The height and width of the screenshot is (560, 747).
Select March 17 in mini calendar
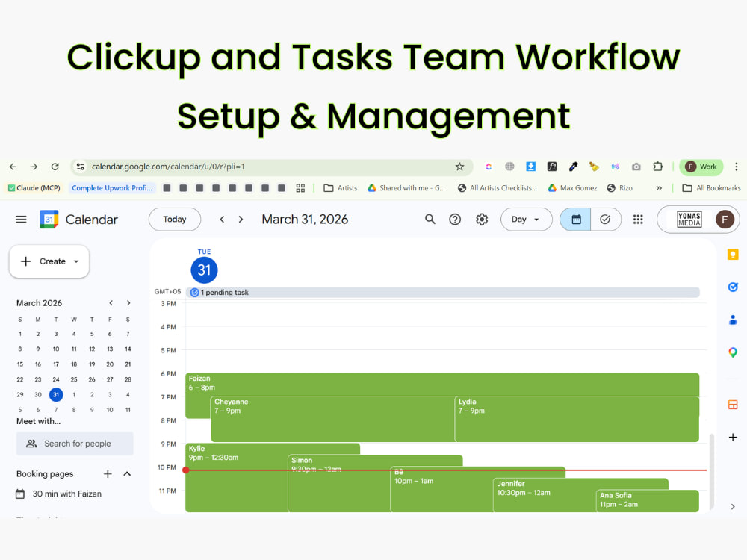(x=56, y=364)
